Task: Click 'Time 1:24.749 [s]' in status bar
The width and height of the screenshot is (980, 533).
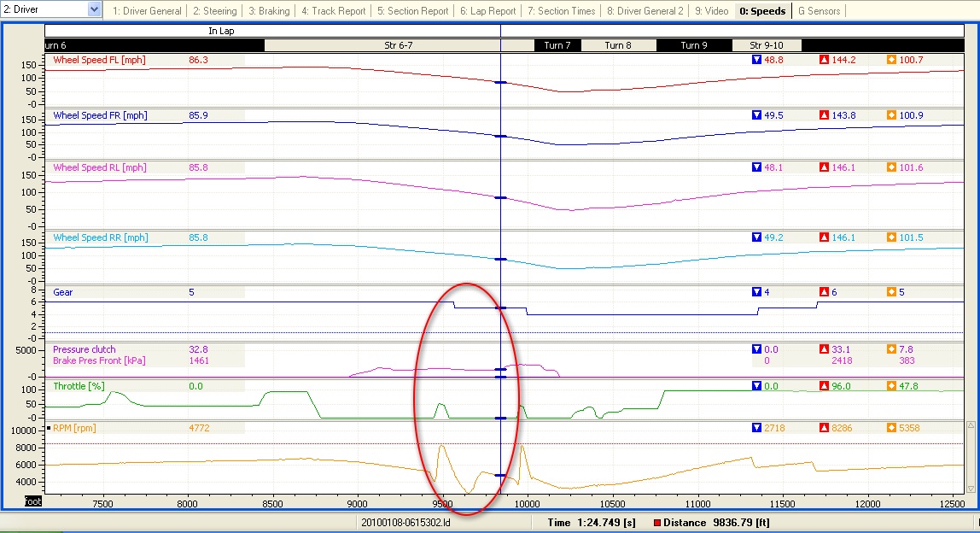Action: (x=592, y=523)
